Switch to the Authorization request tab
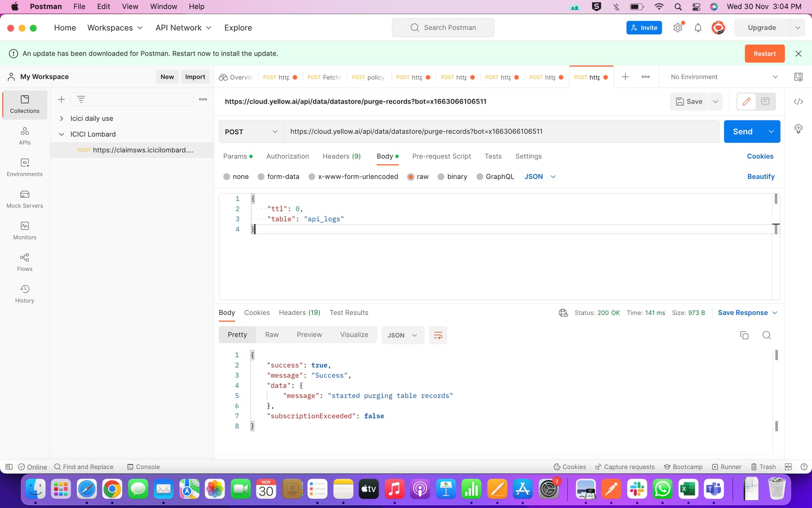 288,156
